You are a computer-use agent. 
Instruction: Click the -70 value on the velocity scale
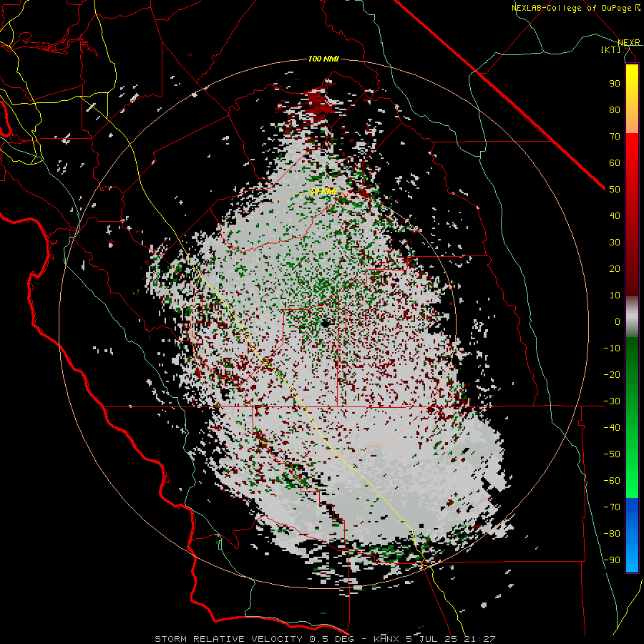[x=612, y=507]
